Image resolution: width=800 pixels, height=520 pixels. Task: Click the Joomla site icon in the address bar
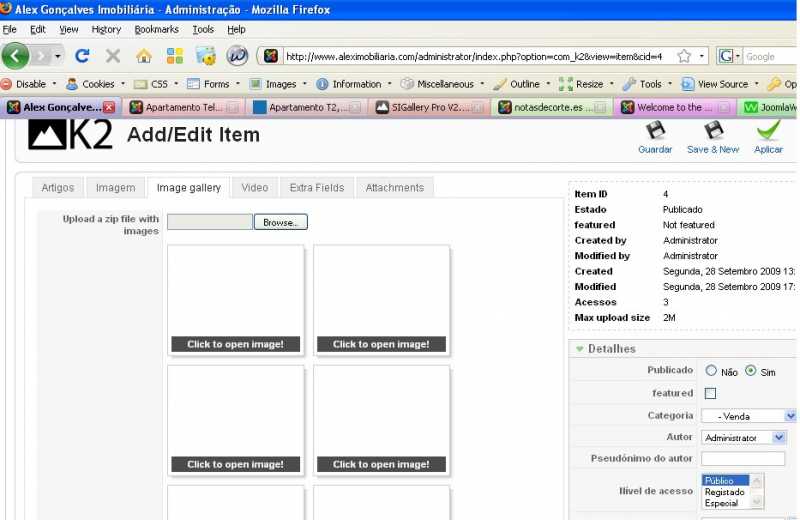(x=270, y=56)
